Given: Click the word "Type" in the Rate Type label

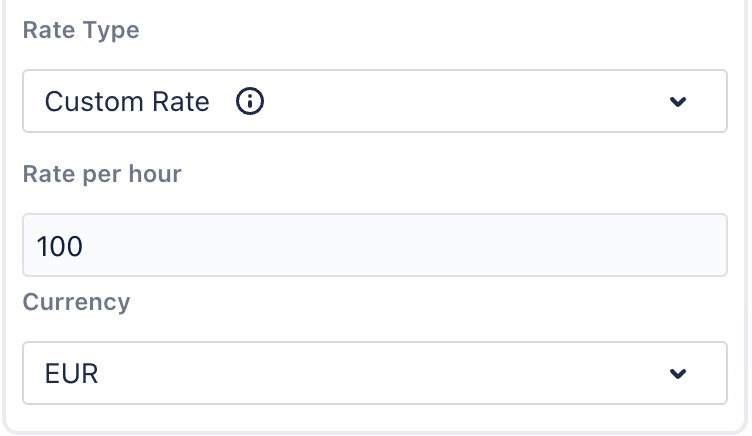Looking at the screenshot, I should pos(109,30).
